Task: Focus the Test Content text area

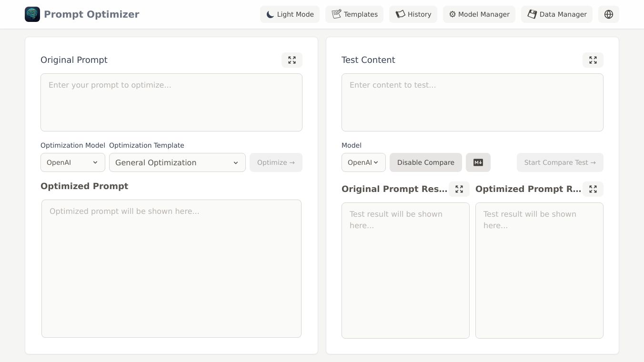Action: [x=473, y=102]
